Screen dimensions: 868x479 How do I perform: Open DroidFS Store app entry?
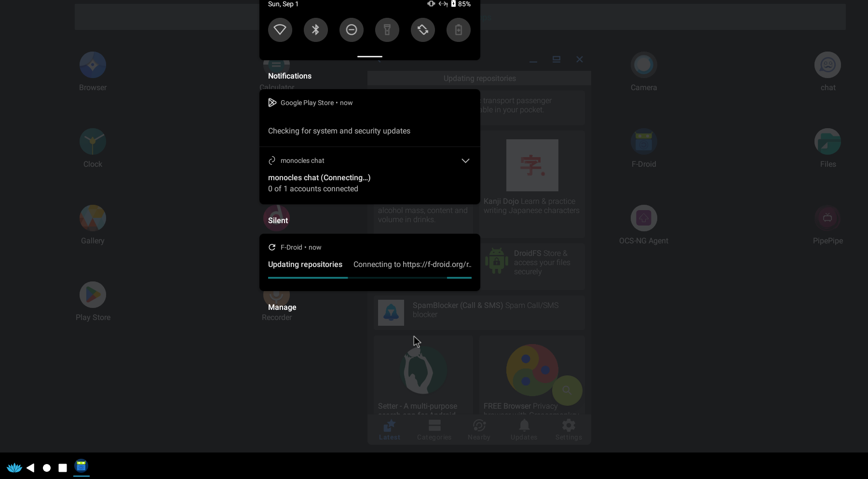coord(532,266)
